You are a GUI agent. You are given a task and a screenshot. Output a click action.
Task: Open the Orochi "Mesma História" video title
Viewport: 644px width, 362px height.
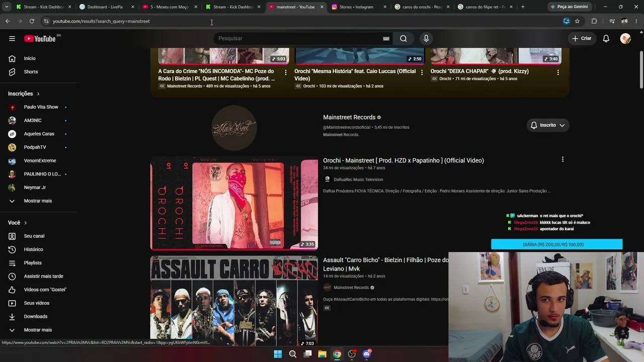(355, 75)
